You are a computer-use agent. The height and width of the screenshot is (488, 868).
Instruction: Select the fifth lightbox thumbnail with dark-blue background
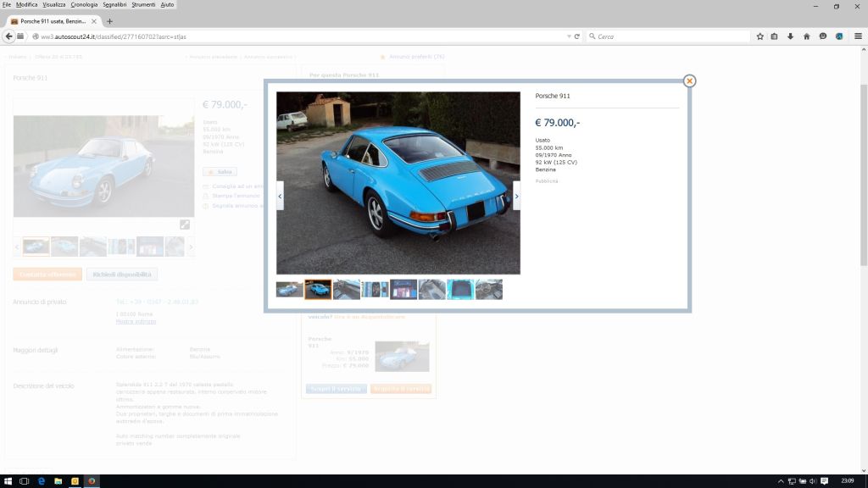coord(403,290)
